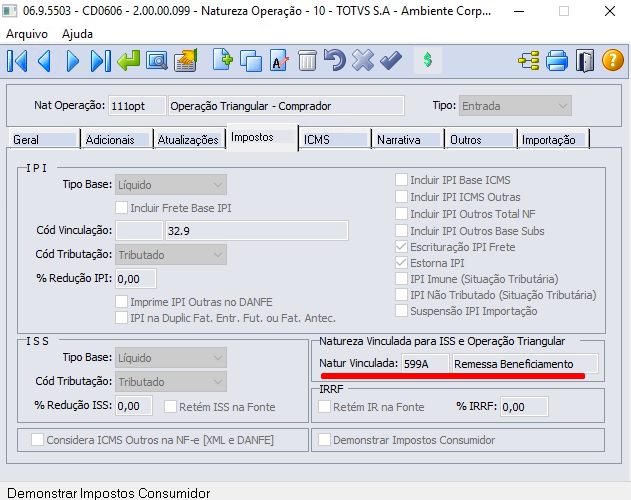Screen dimensions: 631x500
Task: Toggle Demonstrar Impostos Consumidor checkbox
Action: tap(324, 440)
